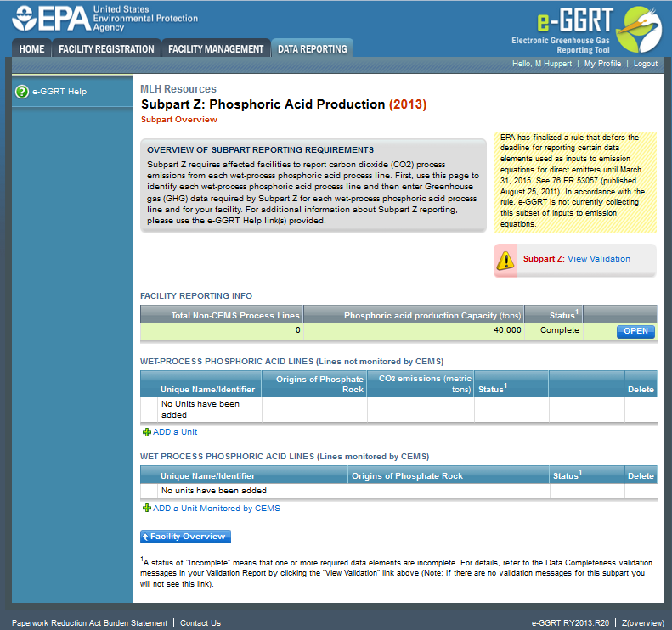The width and height of the screenshot is (672, 630).
Task: Switch to the FACILITY MANAGEMENT tab
Action: pyautogui.click(x=216, y=49)
